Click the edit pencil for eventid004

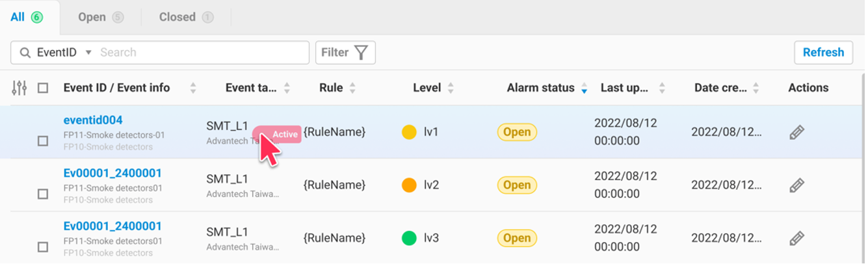tap(796, 133)
